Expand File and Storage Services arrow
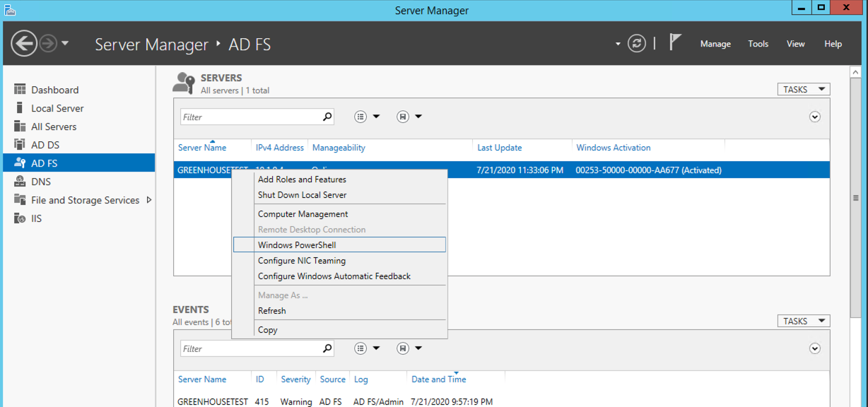868x407 pixels. pos(149,200)
